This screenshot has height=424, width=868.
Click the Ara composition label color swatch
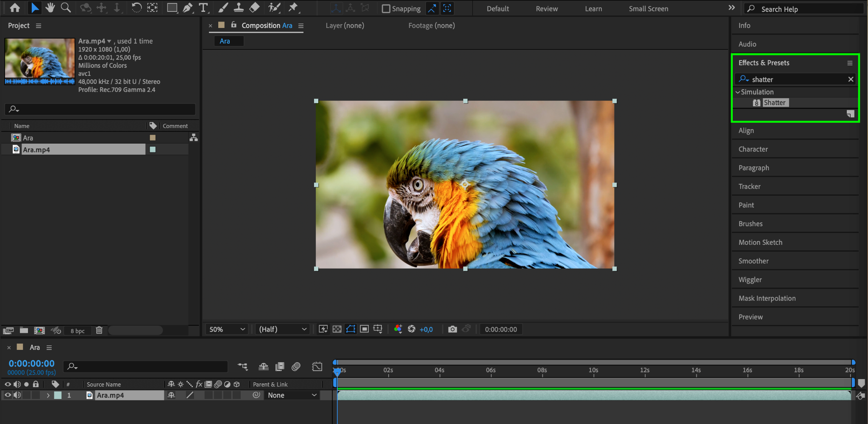(153, 138)
